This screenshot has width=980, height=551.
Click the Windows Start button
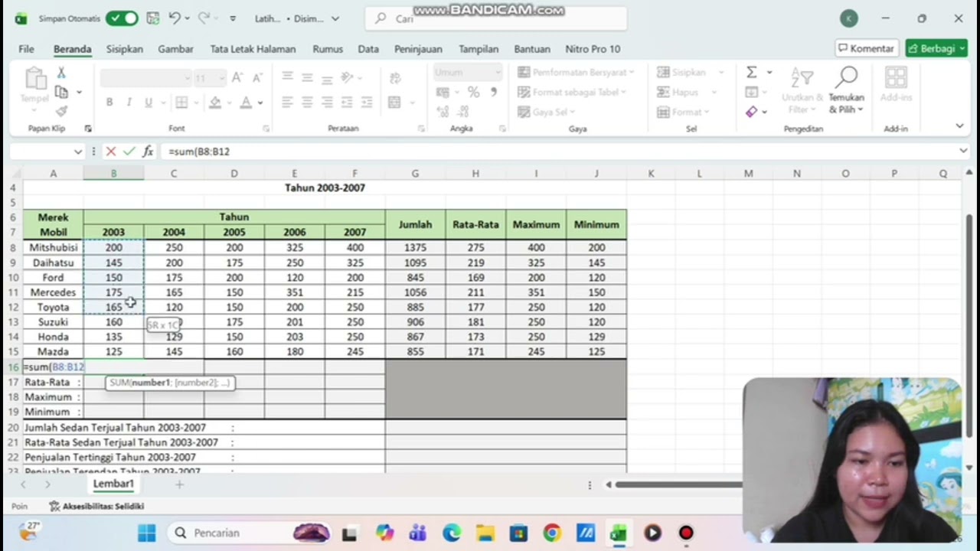[147, 533]
